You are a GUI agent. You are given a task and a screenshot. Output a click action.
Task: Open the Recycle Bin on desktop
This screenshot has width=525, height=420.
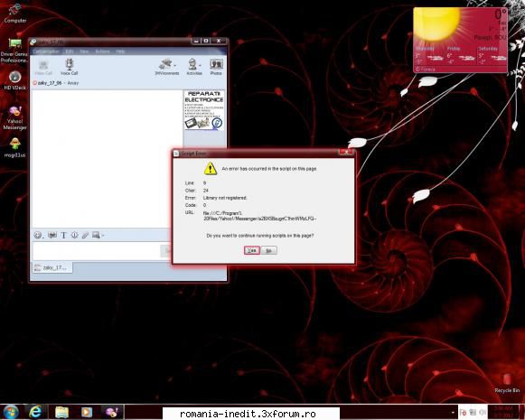[x=507, y=383]
